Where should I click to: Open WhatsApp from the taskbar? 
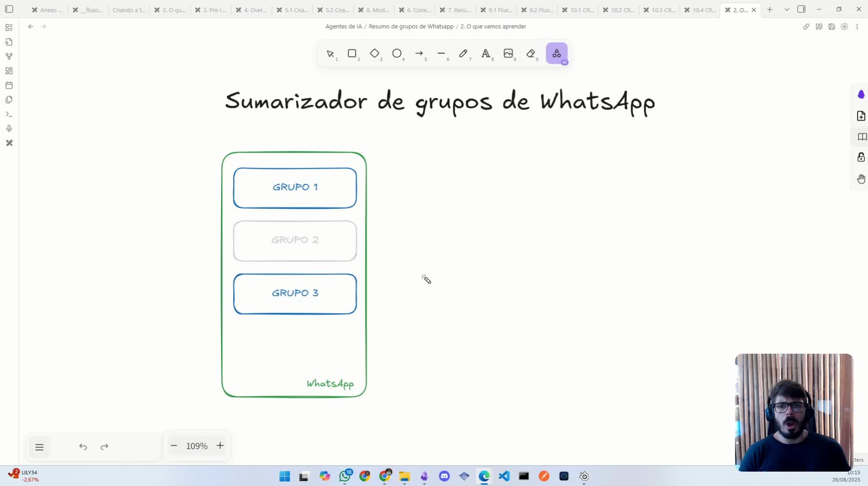click(x=345, y=476)
